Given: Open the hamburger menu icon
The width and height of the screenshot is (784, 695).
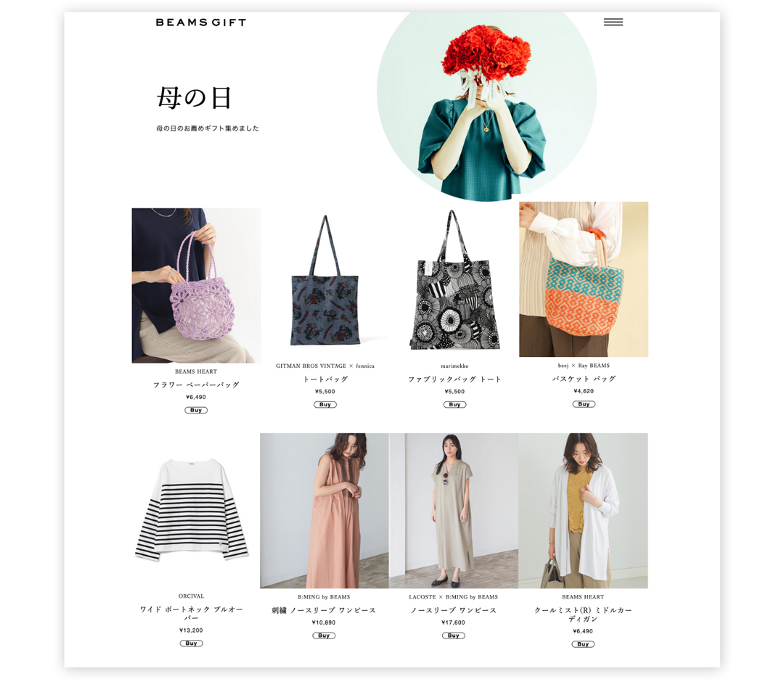Looking at the screenshot, I should [613, 22].
